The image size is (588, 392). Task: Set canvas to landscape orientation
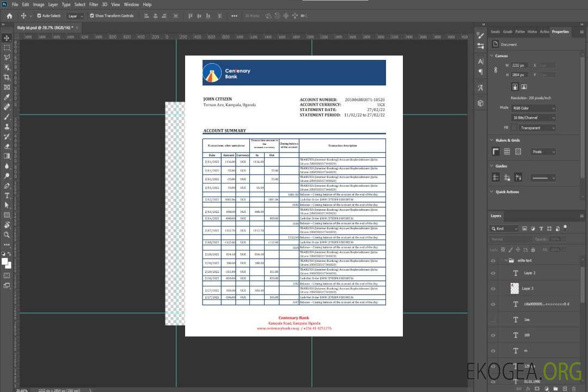point(524,87)
